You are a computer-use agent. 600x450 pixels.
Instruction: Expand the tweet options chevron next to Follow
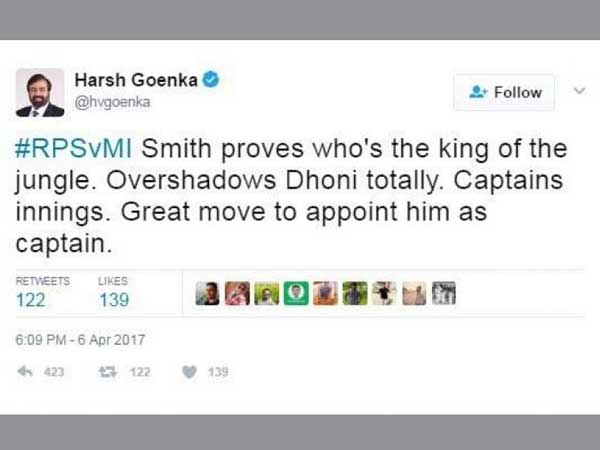pos(578,91)
